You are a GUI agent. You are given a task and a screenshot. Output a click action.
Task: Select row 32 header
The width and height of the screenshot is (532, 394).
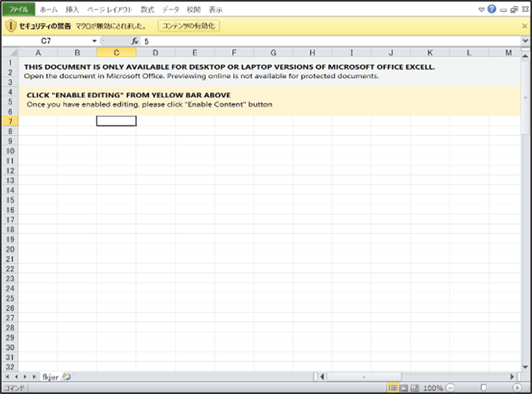(10, 367)
